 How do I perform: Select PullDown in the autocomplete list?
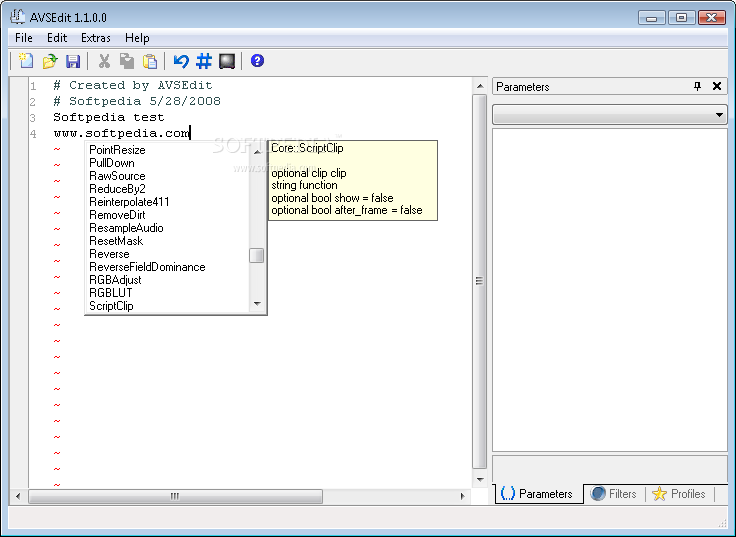pyautogui.click(x=112, y=163)
